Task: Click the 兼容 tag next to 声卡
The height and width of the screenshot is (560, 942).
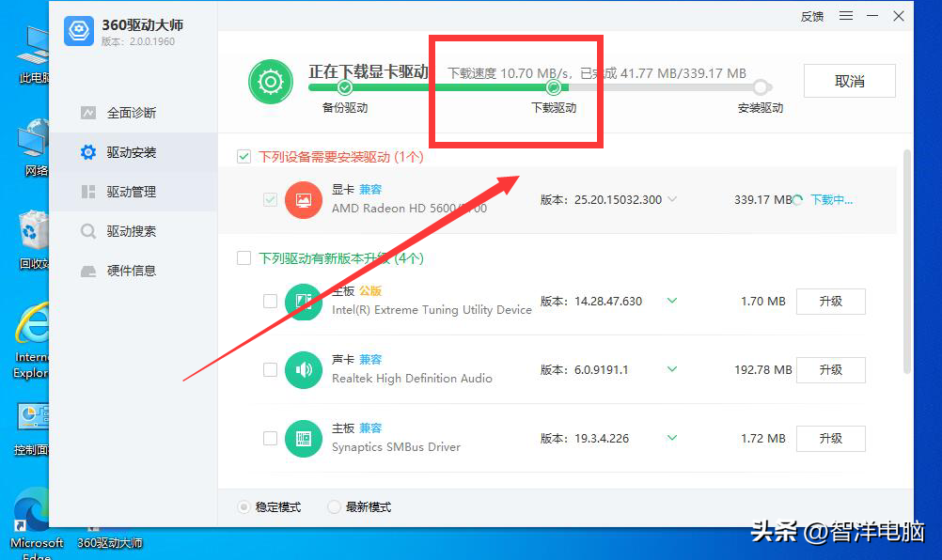Action: click(x=370, y=360)
